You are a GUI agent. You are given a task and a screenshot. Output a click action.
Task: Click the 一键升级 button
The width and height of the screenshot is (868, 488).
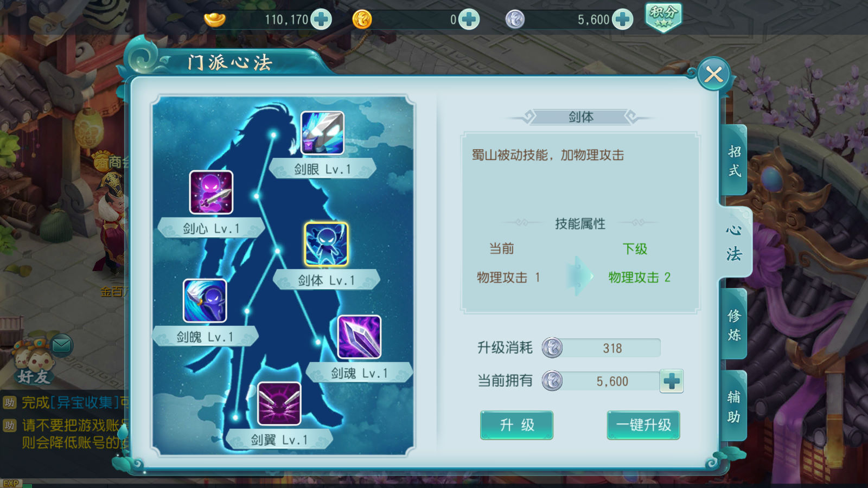point(643,425)
